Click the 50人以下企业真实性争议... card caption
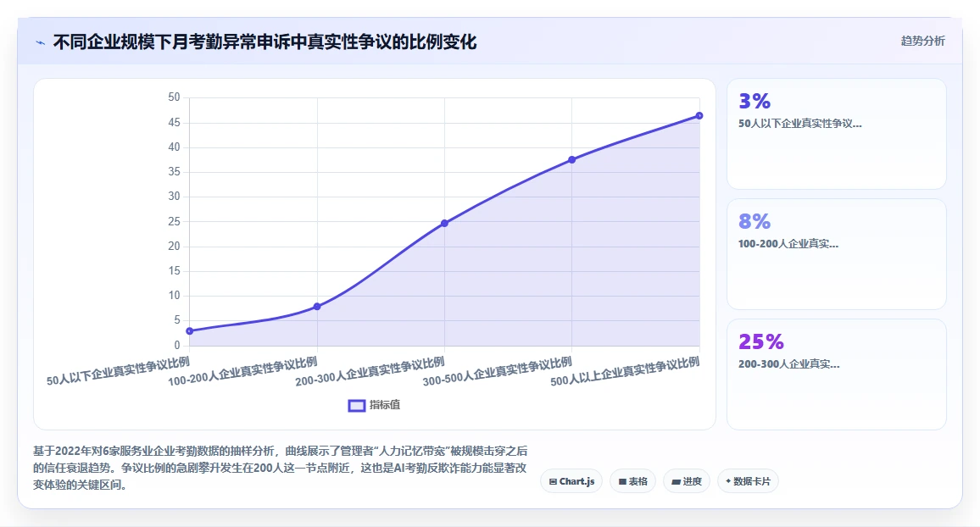980x527 pixels. pos(800,124)
